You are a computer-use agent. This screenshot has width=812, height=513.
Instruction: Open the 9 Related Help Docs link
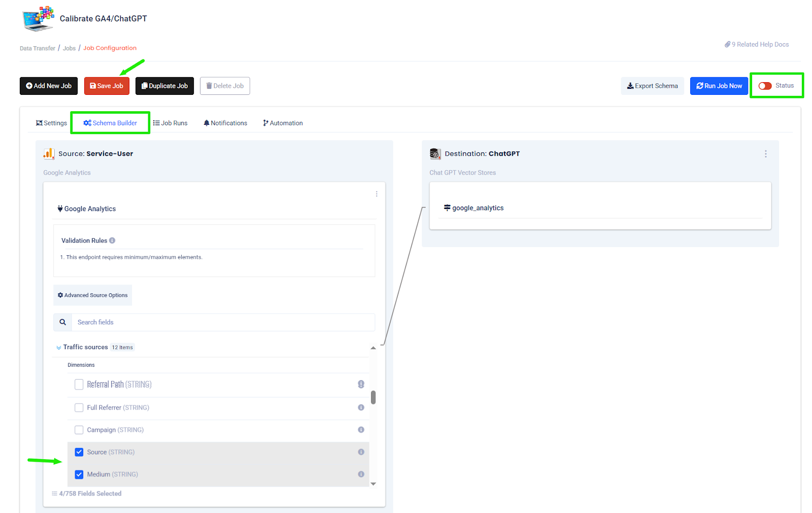click(x=757, y=45)
